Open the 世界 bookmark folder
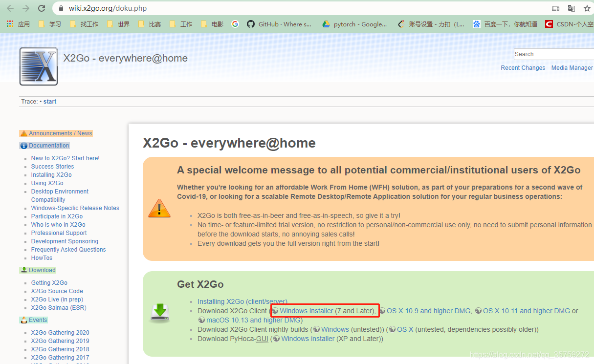This screenshot has height=364, width=594. tap(118, 24)
